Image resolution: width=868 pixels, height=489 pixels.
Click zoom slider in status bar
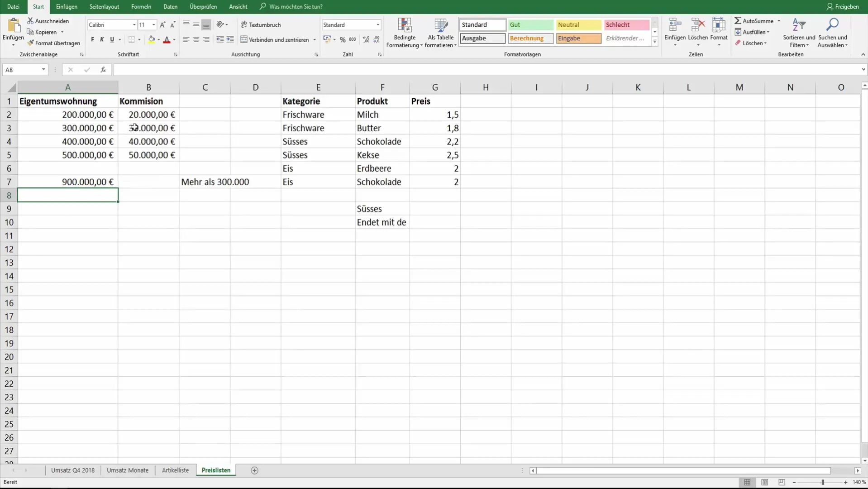click(x=823, y=483)
